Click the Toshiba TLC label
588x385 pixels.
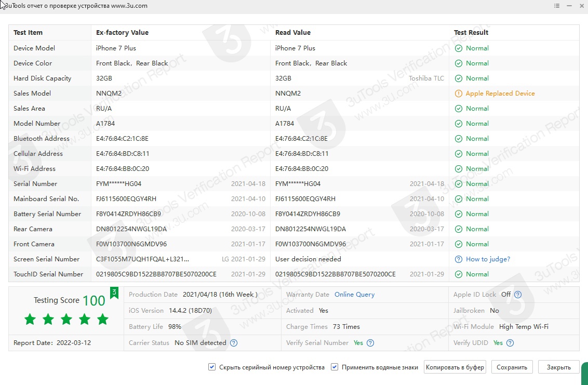coord(426,78)
